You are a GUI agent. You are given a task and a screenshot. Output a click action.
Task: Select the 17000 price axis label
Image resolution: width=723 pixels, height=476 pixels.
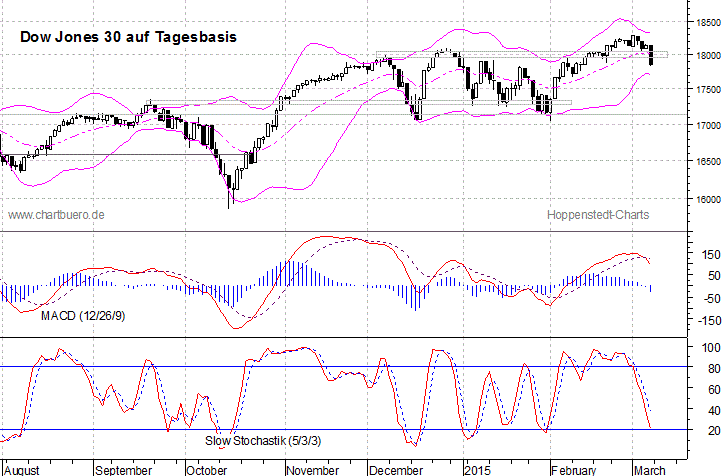click(x=709, y=125)
